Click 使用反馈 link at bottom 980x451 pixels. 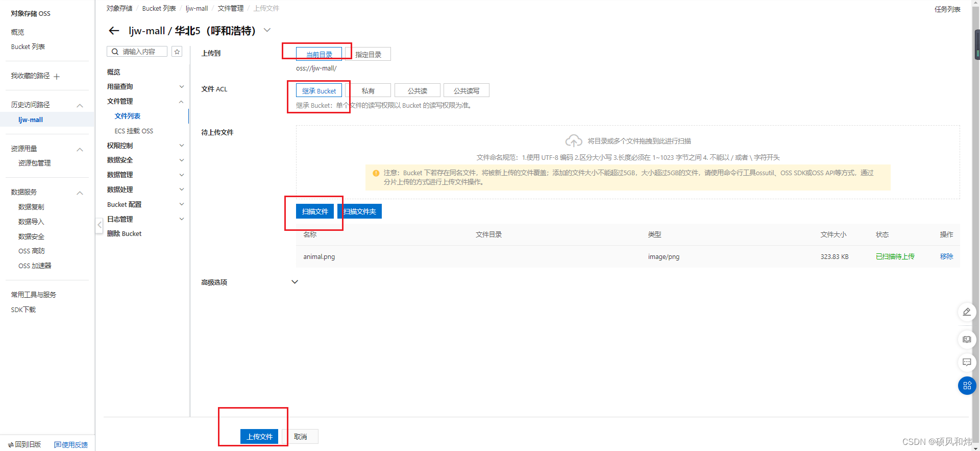[x=71, y=445]
